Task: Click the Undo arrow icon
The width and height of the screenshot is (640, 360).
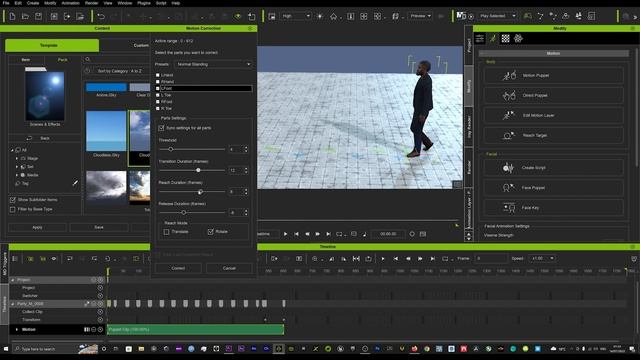Action: point(101,16)
